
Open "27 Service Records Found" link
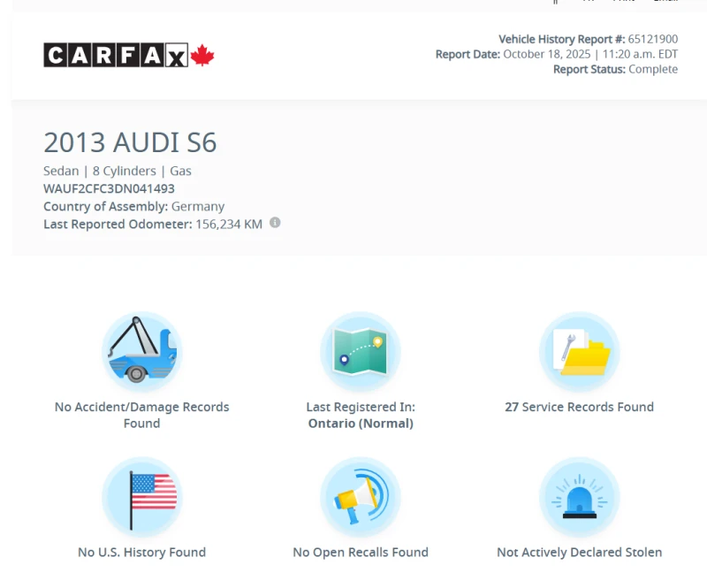579,407
